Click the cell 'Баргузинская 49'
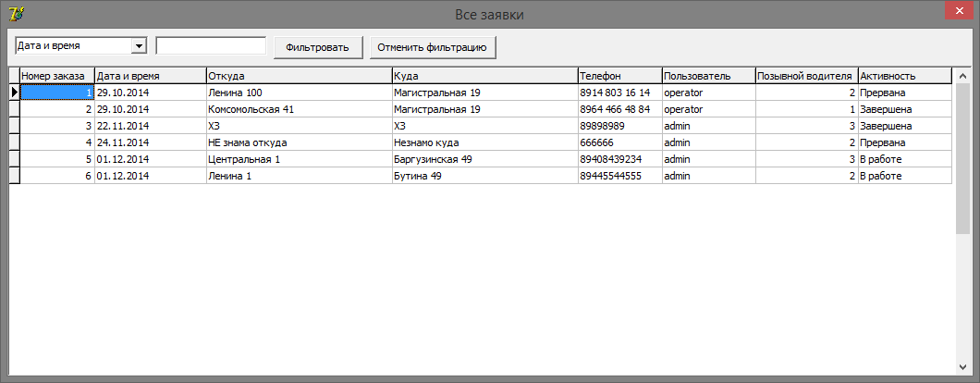 [x=485, y=159]
